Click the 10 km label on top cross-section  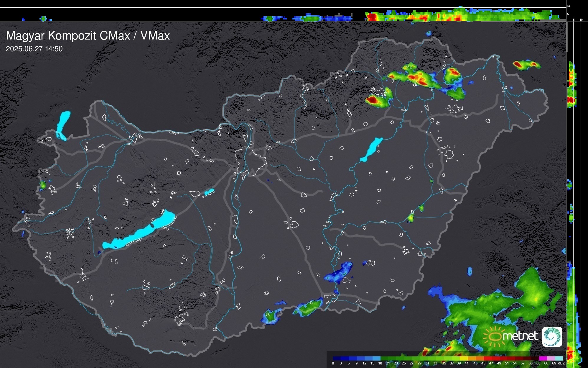coord(569,6)
